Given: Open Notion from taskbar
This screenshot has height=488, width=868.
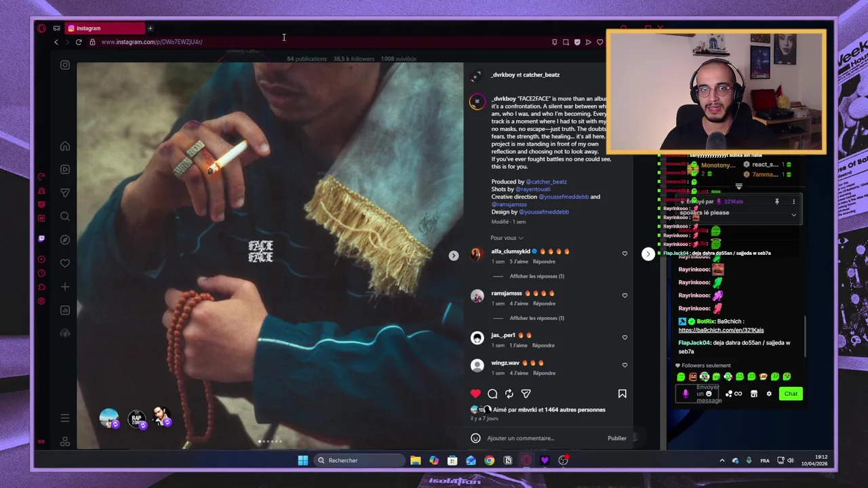Looking at the screenshot, I should 508,461.
